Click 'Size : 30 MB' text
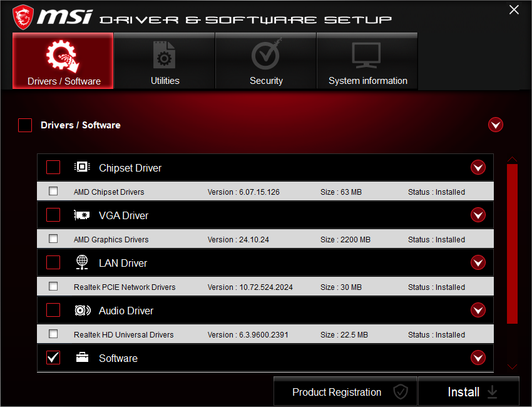Image resolution: width=532 pixels, height=407 pixels. [341, 287]
